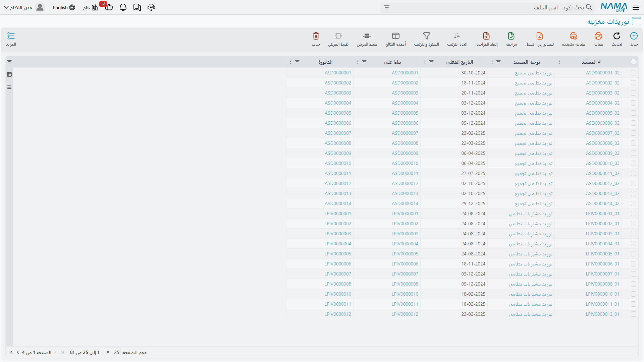Click side panel lines menu icon

point(9,87)
